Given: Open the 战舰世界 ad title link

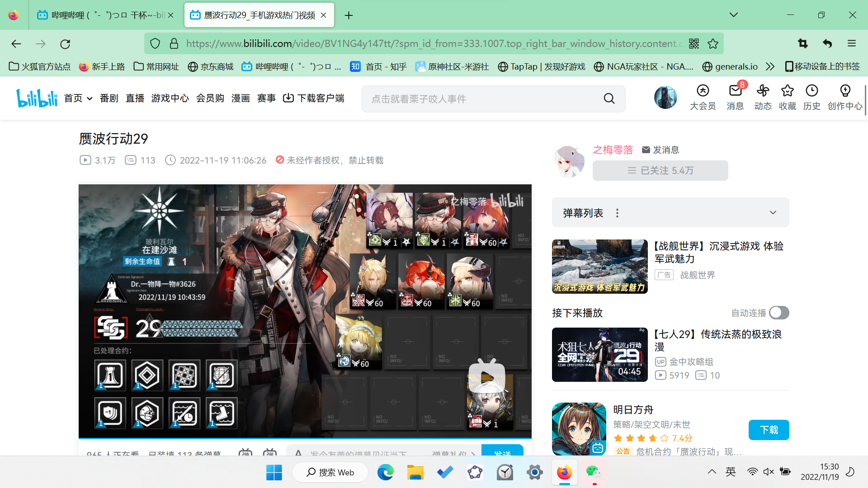Looking at the screenshot, I should pos(719,252).
